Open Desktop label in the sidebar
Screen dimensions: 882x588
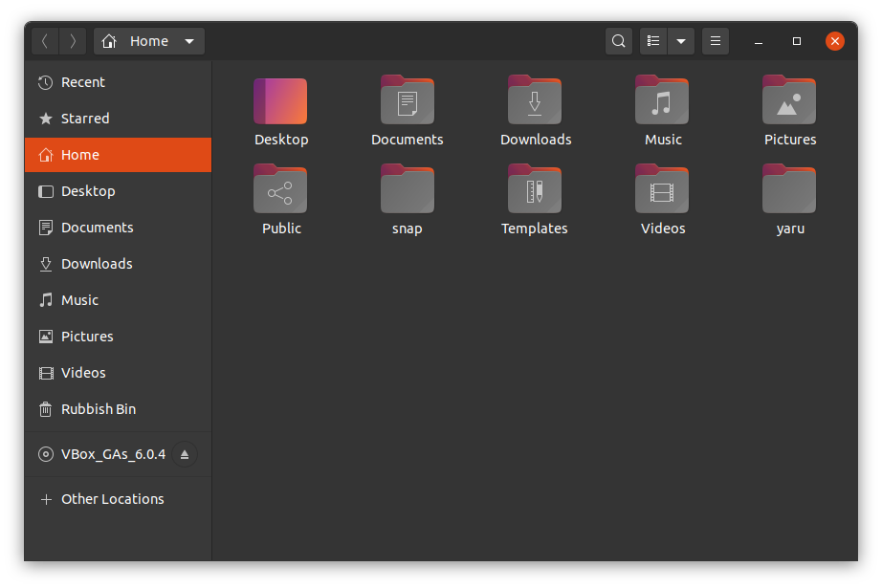pyautogui.click(x=88, y=191)
